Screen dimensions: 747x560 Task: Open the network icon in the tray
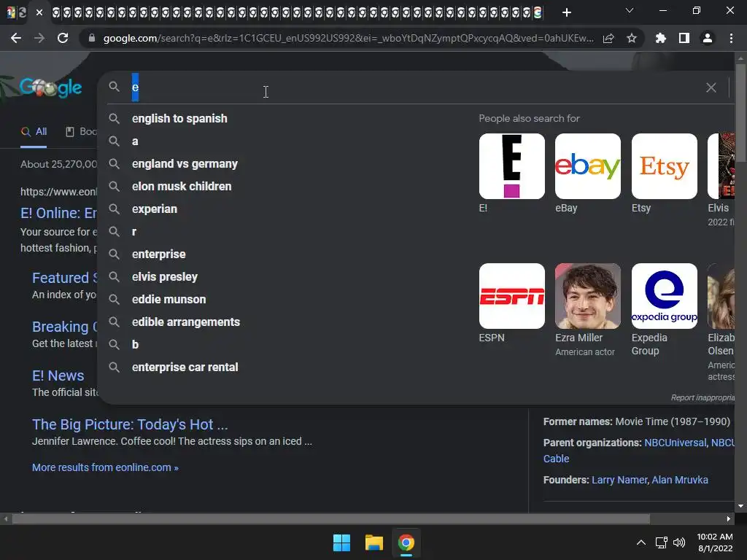tap(661, 542)
